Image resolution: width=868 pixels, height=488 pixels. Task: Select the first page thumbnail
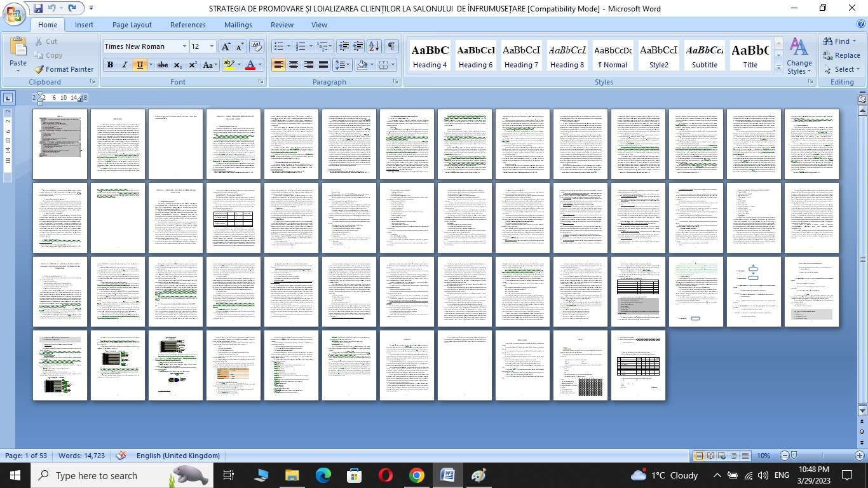60,144
